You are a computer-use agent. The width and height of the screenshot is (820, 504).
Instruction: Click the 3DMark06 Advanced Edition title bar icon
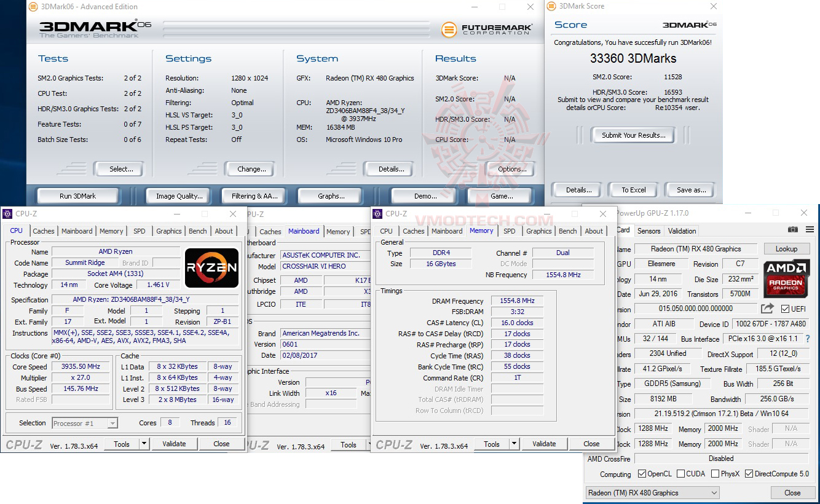[33, 7]
